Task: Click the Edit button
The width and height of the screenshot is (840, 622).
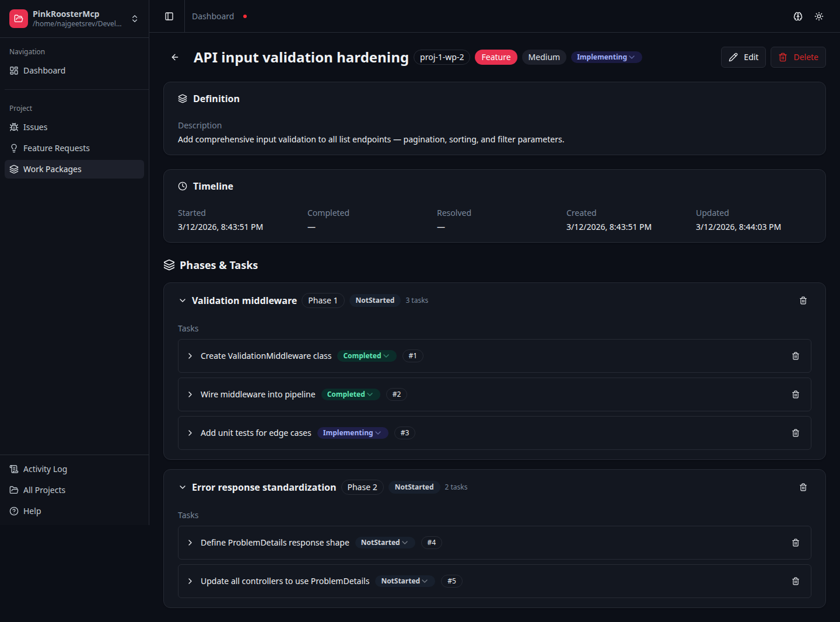Action: (x=743, y=57)
